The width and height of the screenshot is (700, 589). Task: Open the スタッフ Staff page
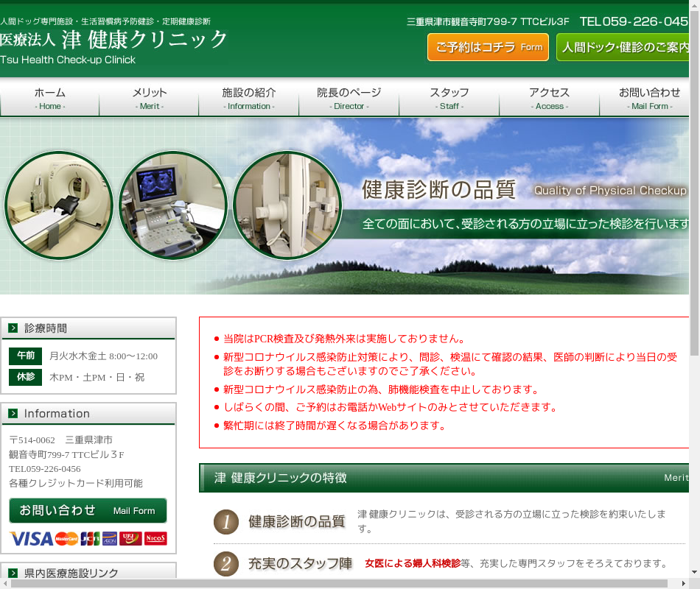click(x=449, y=99)
